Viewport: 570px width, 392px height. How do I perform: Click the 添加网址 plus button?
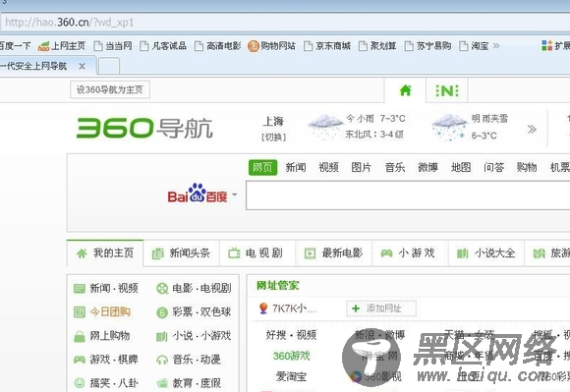tap(381, 308)
